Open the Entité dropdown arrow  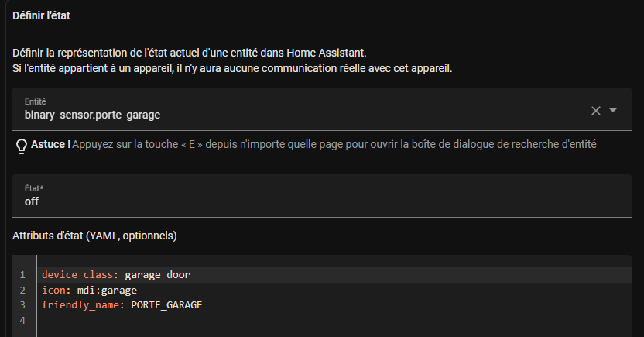(x=613, y=110)
